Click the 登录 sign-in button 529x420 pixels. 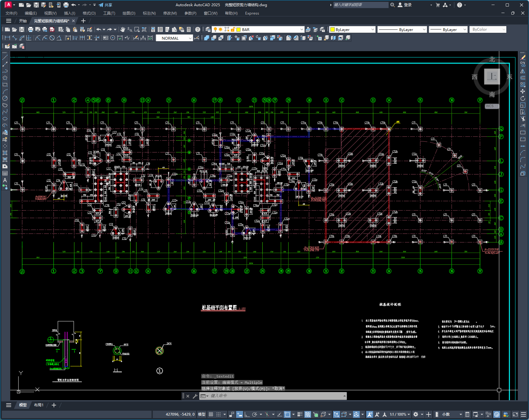(405, 5)
